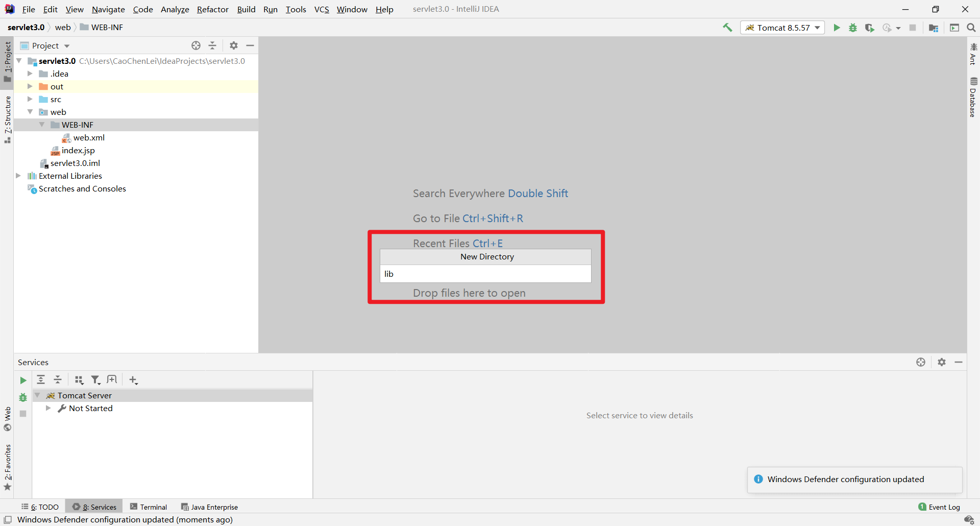Click the Build Project hammer icon
980x526 pixels.
click(x=727, y=28)
